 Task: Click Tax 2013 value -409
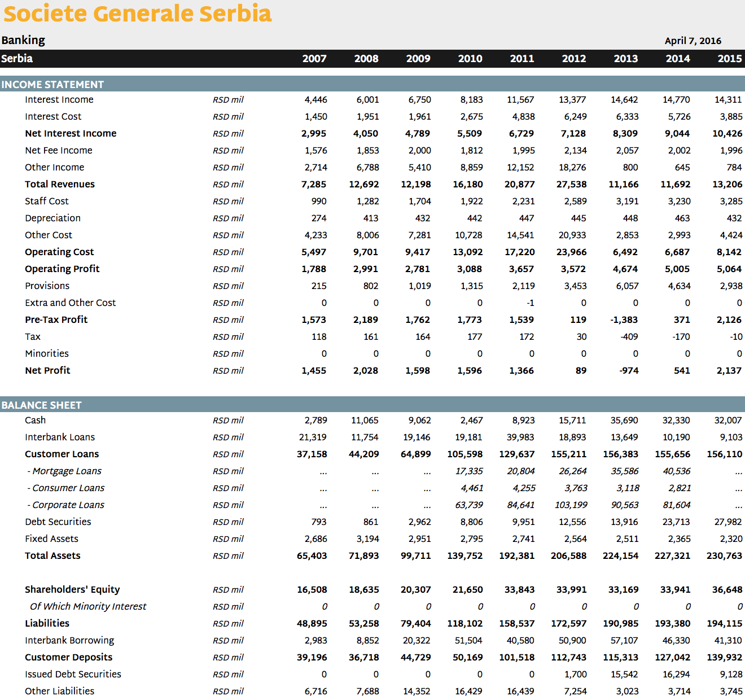pyautogui.click(x=629, y=337)
